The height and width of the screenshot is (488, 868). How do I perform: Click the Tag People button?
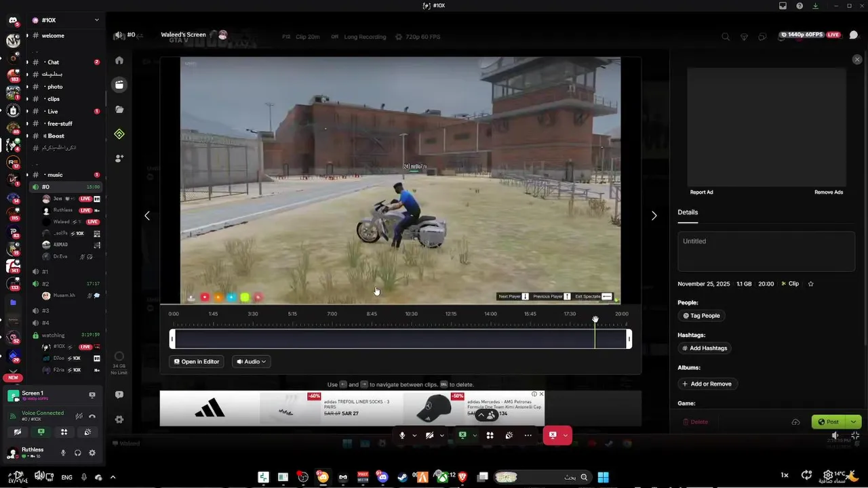click(x=701, y=315)
